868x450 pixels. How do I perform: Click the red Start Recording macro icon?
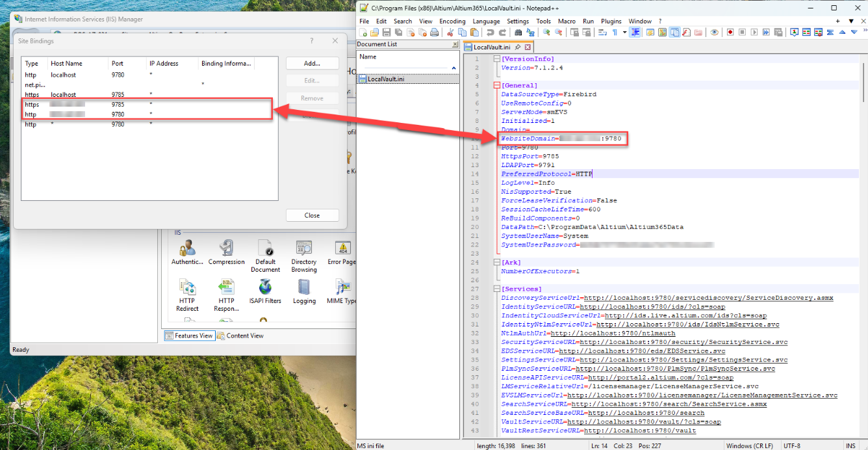click(x=730, y=32)
